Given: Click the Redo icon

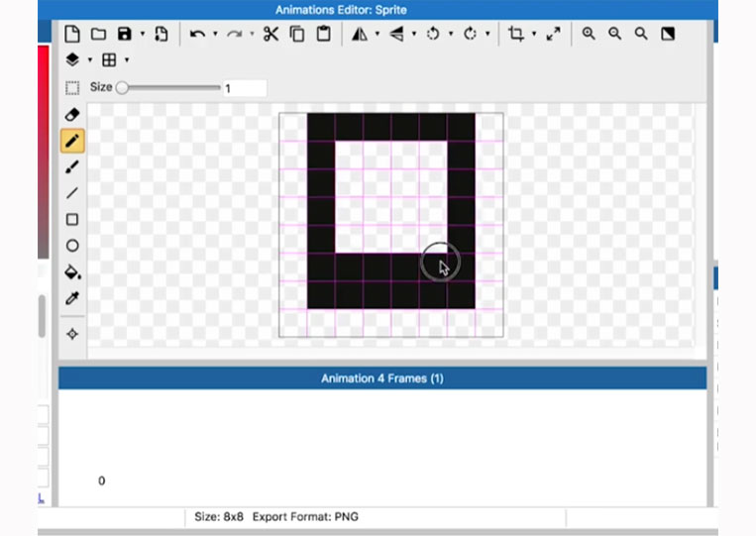Looking at the screenshot, I should [234, 34].
